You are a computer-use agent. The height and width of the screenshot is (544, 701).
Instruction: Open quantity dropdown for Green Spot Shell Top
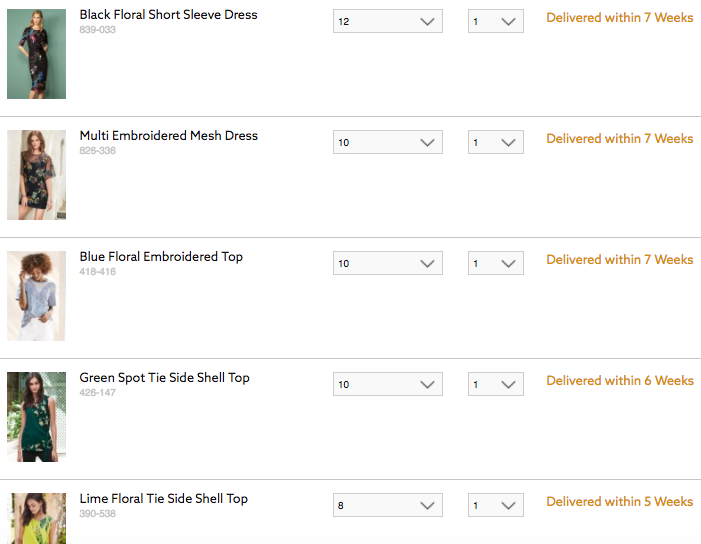click(495, 384)
